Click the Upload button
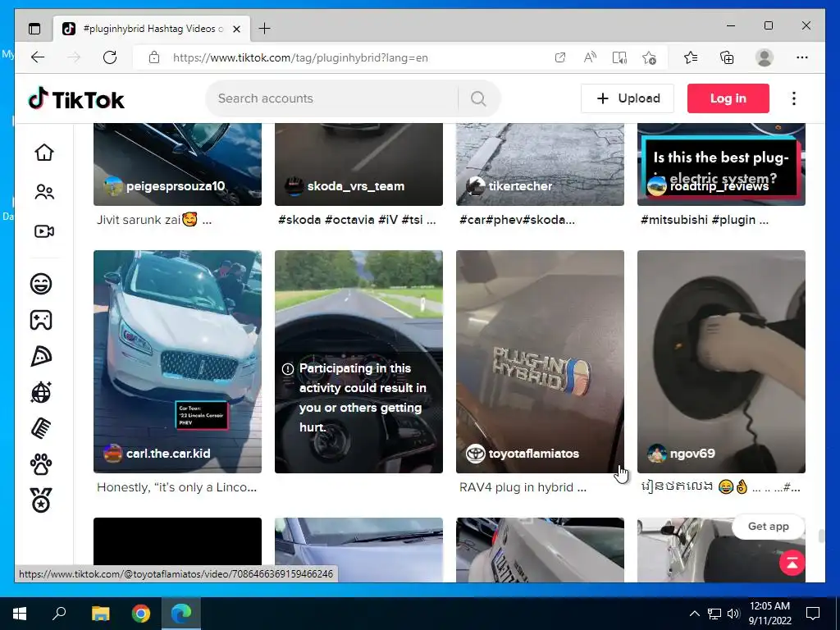The width and height of the screenshot is (840, 630). (x=628, y=98)
